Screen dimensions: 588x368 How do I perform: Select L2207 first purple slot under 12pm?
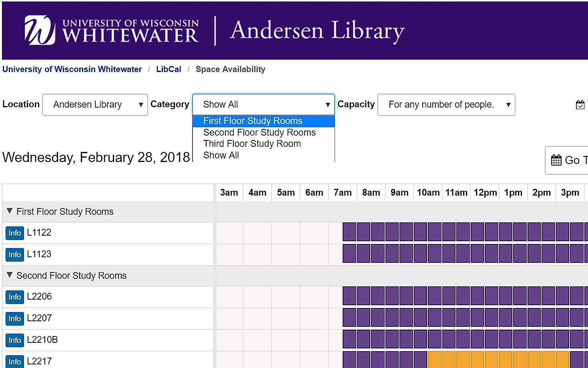478,318
